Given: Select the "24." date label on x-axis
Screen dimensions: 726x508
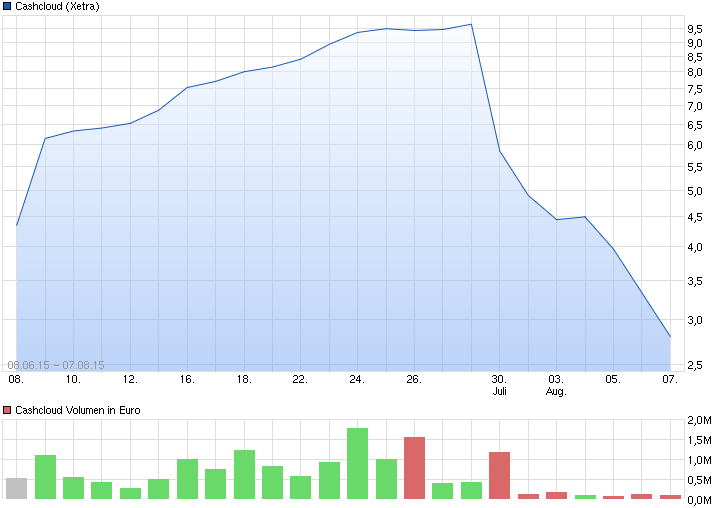Looking at the screenshot, I should [357, 379].
